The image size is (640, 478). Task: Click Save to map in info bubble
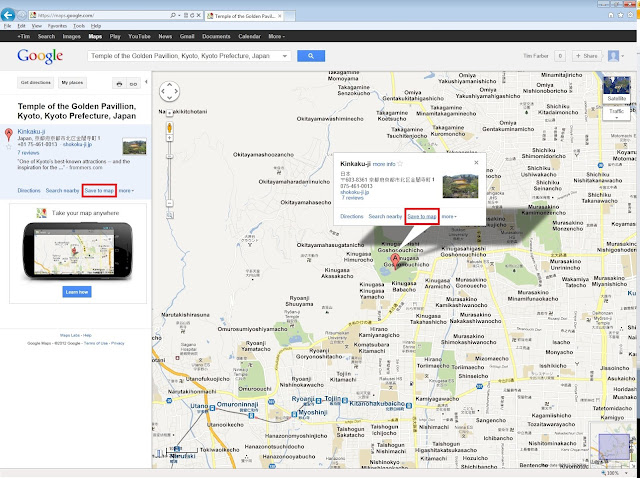tap(422, 216)
